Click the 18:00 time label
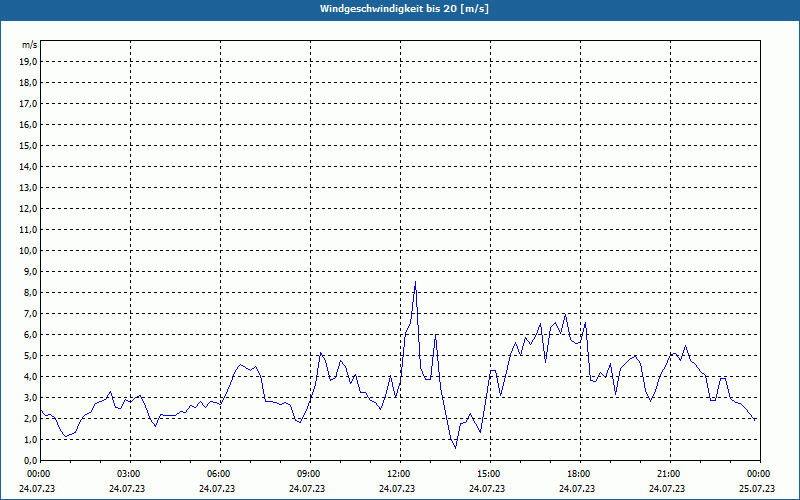The image size is (800, 500). point(579,474)
